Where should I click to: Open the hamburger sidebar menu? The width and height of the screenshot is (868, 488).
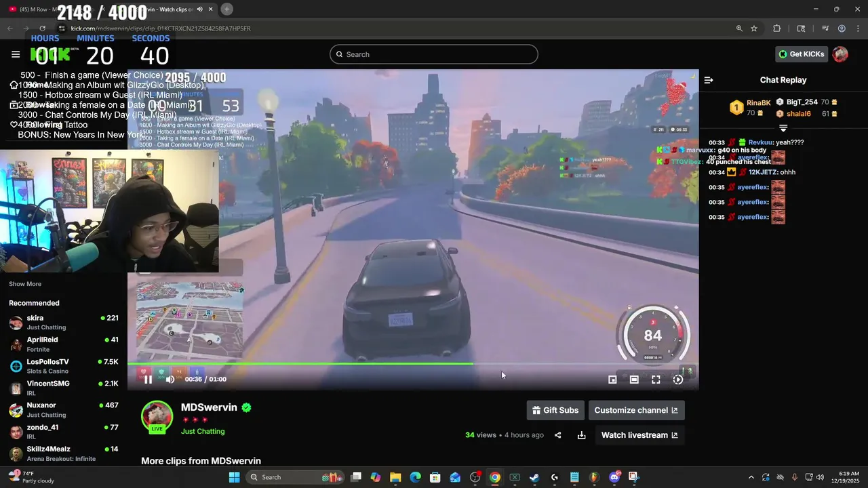pos(16,54)
